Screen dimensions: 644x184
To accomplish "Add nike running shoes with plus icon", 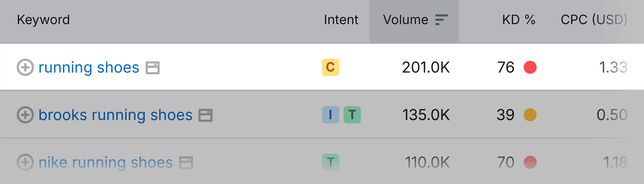I will click(25, 162).
